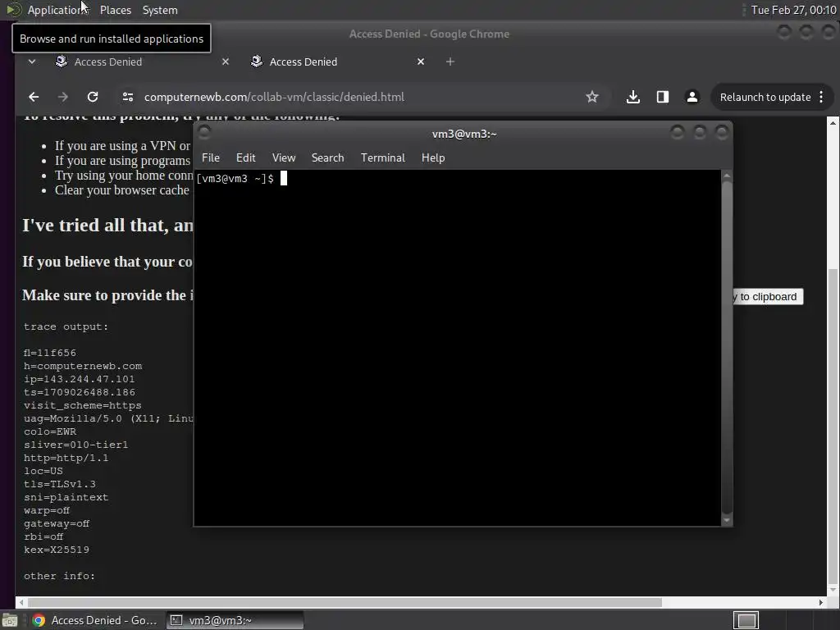
Task: Close the second Access Denied tab
Action: click(x=421, y=62)
